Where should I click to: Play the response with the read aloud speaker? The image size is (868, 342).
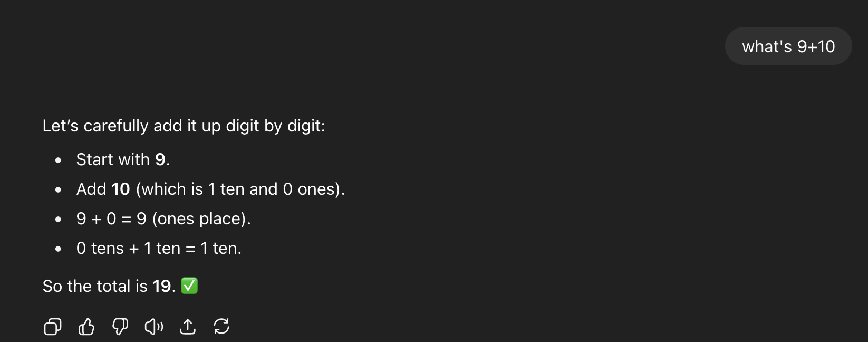click(154, 327)
